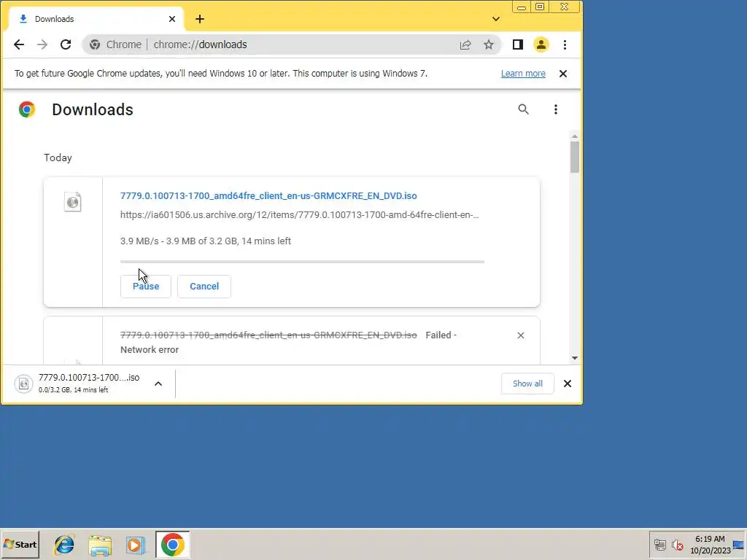Open the Chrome side panel
Image resolution: width=747 pixels, height=560 pixels.
[517, 44]
